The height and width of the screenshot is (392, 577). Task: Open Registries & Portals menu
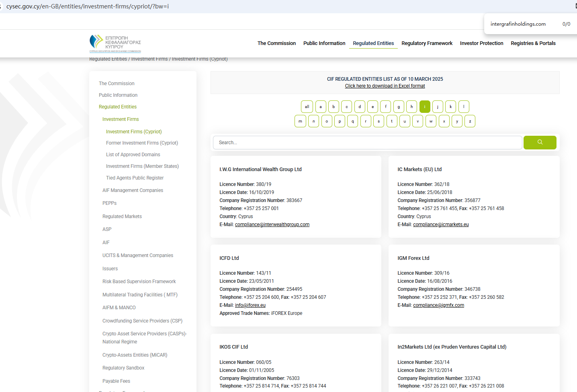pos(533,43)
